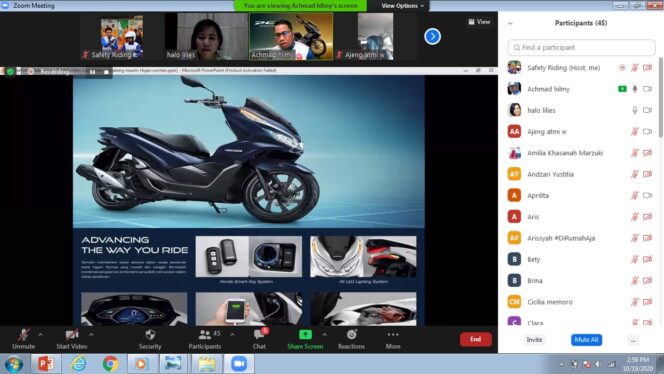Toggle the Participants panel from toolbar
The image size is (664, 374).
point(205,339)
